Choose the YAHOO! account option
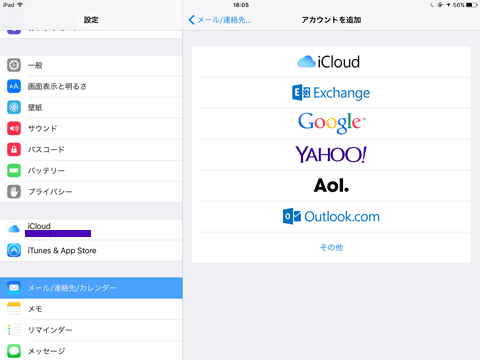Viewport: 480px width, 360px height. point(331,155)
